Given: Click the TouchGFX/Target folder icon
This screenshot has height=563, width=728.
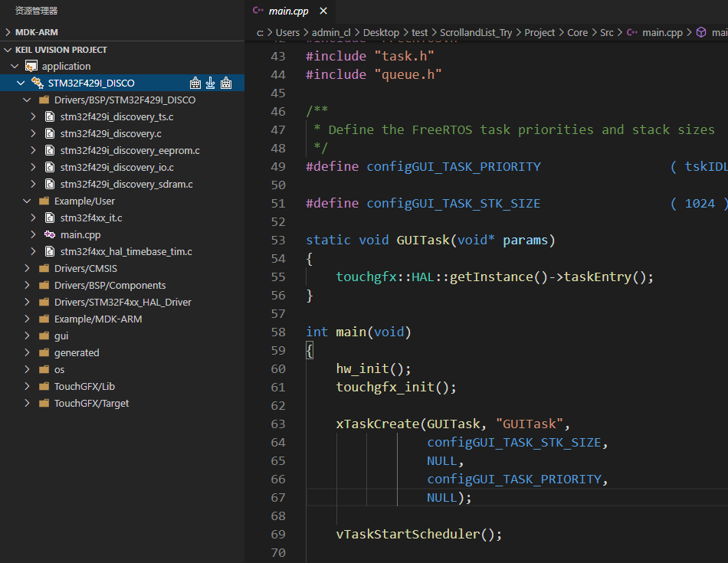Looking at the screenshot, I should 44,404.
